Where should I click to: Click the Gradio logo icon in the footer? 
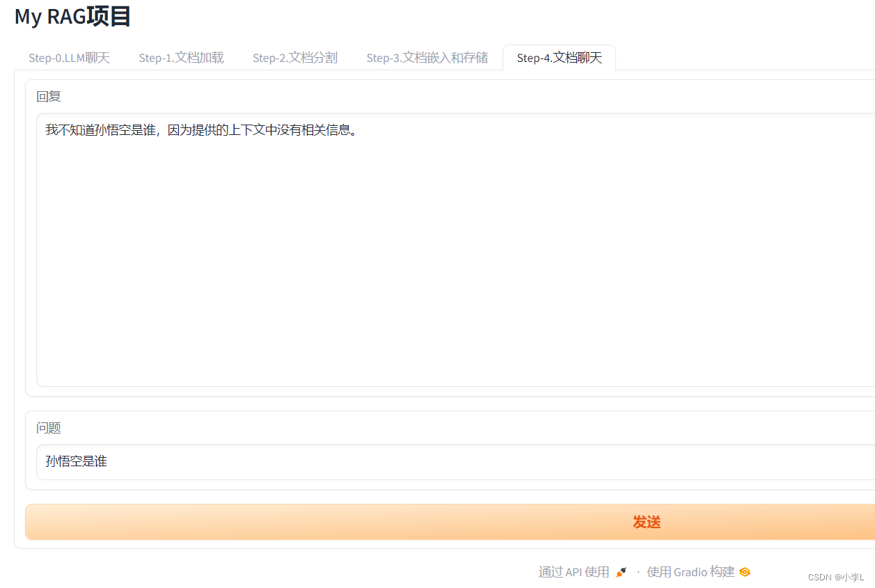745,572
